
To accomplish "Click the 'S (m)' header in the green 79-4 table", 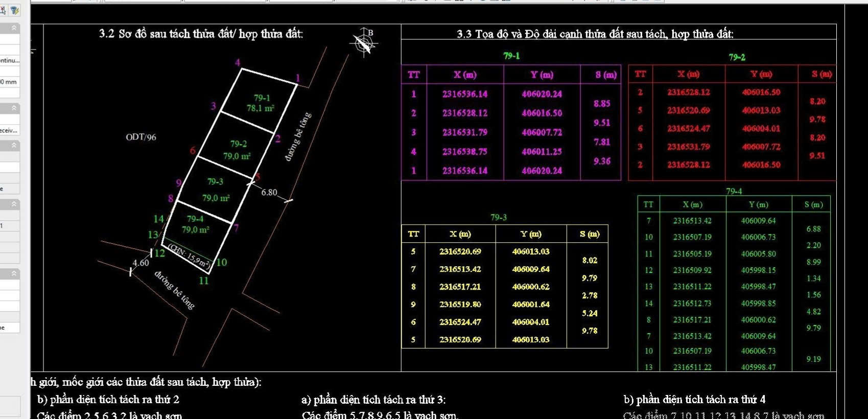I will pyautogui.click(x=813, y=204).
